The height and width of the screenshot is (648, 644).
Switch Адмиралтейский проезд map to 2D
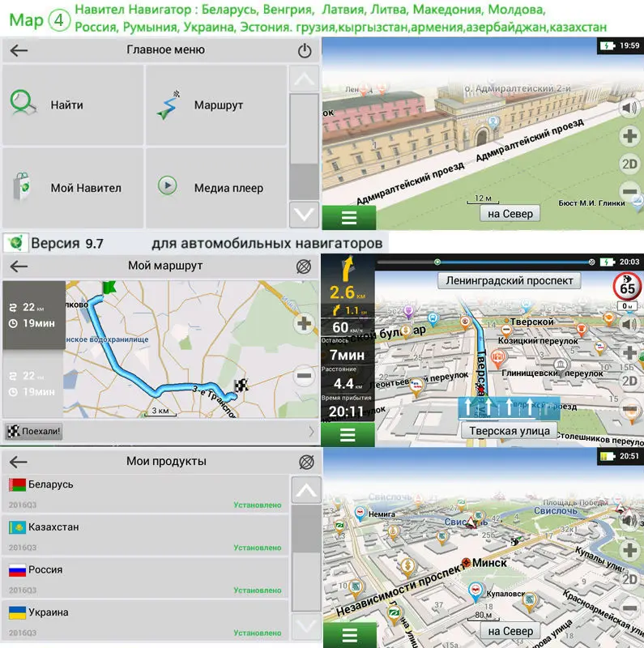[x=629, y=164]
